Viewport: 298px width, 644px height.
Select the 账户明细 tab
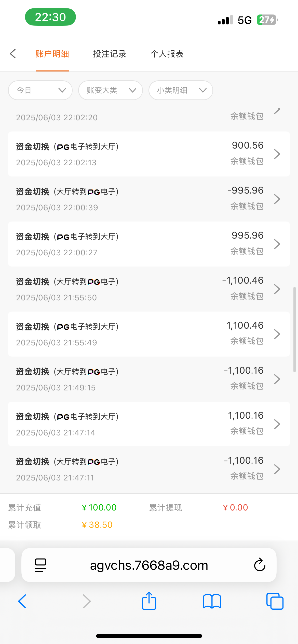coord(52,54)
